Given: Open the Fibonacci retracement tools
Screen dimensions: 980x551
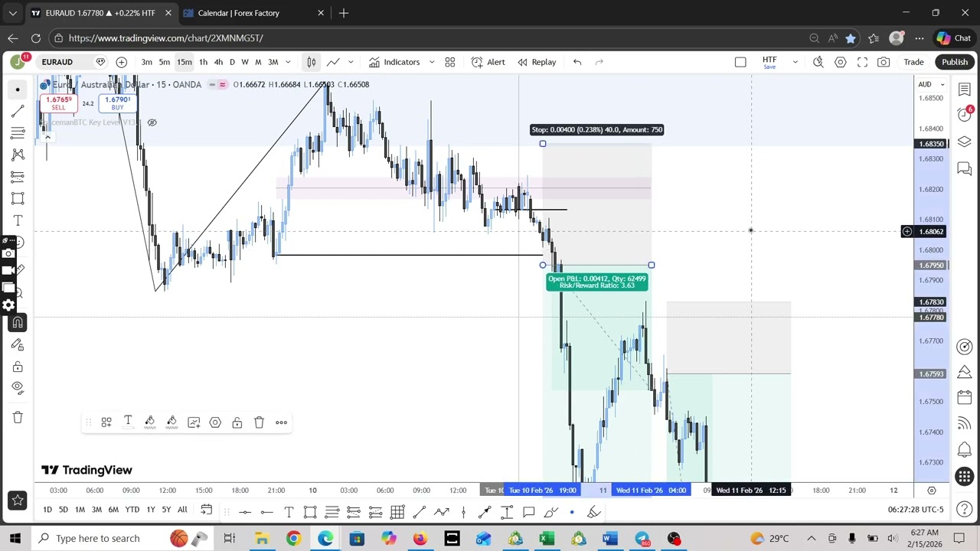Looking at the screenshot, I should [17, 133].
